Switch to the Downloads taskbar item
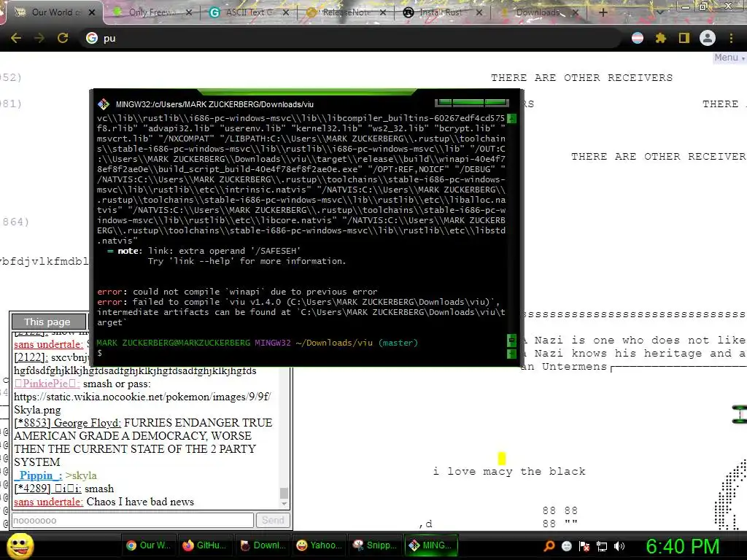The height and width of the screenshot is (560, 747). (x=262, y=545)
